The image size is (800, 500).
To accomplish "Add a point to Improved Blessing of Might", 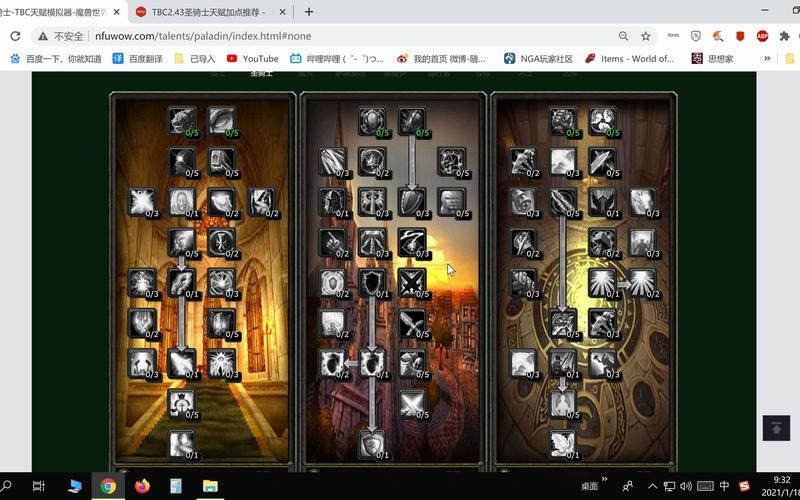I will (563, 120).
